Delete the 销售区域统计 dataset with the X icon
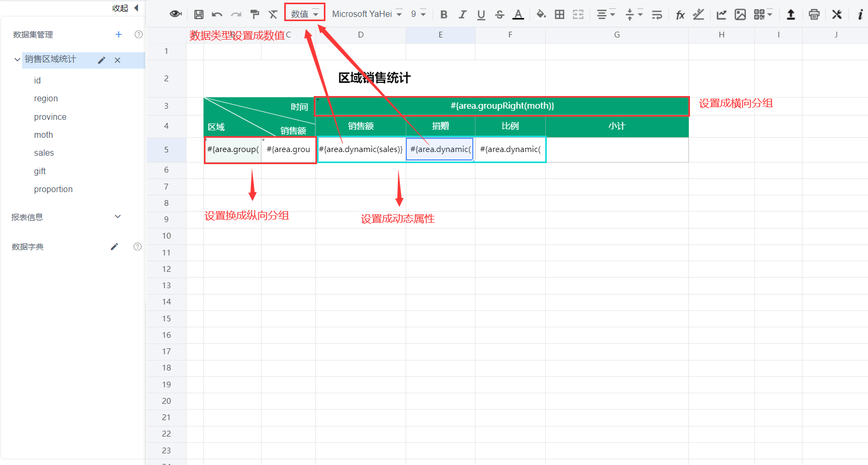Viewport: 868px width, 465px height. click(x=117, y=60)
